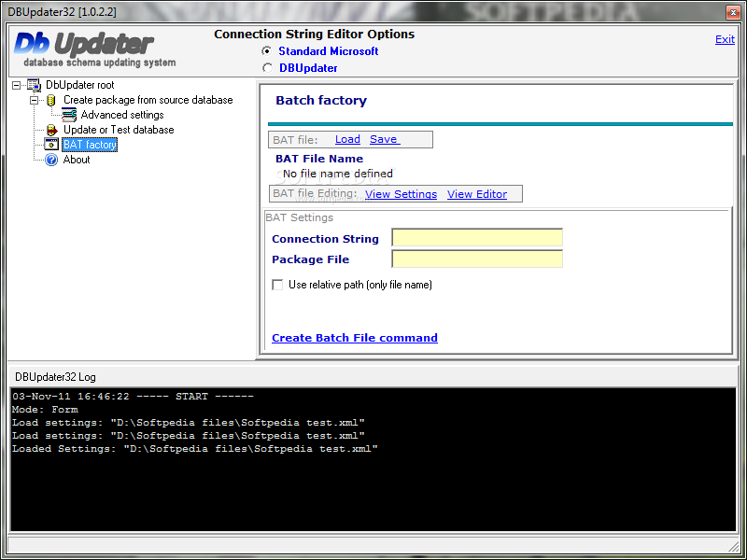Image resolution: width=747 pixels, height=560 pixels.
Task: Select Create package from source database
Action: click(148, 100)
